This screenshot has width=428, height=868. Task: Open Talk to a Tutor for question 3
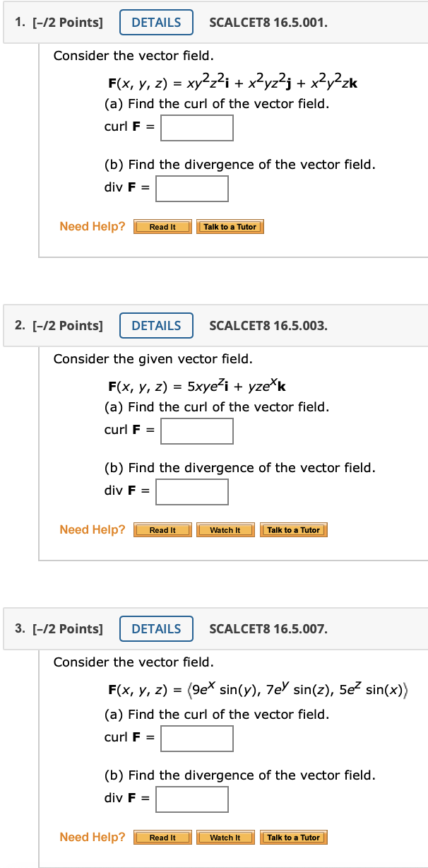293,837
